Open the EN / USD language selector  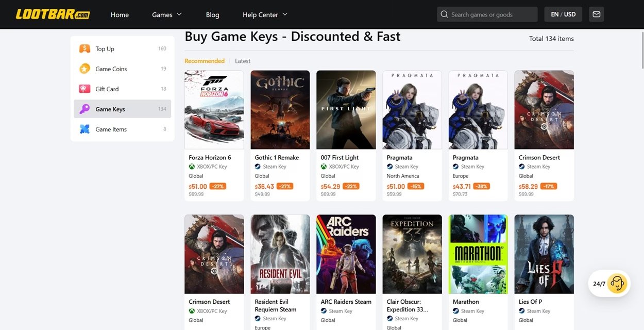tap(563, 14)
